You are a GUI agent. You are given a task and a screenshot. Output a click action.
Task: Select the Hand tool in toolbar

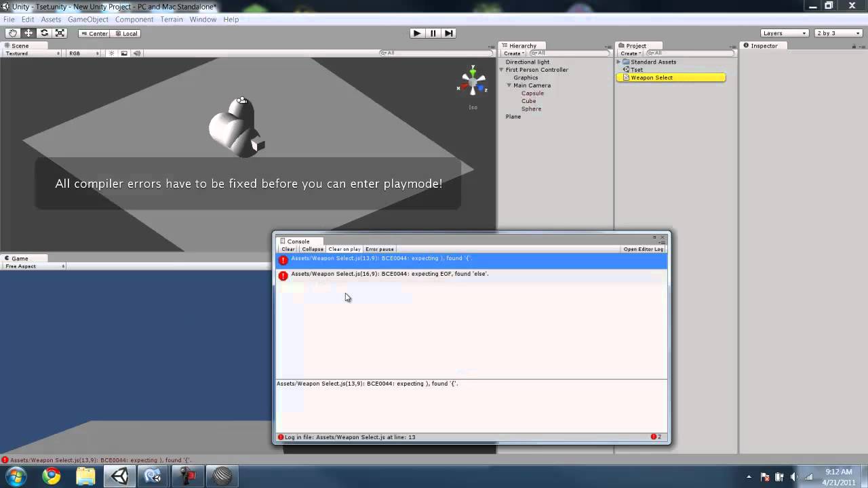(x=13, y=33)
